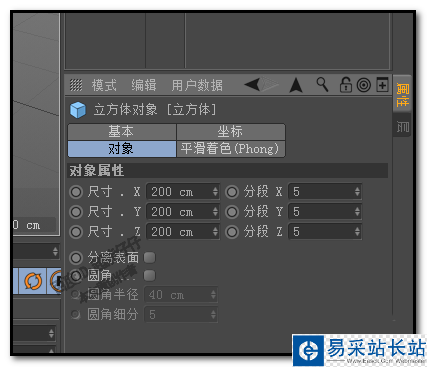Click the back arrow in attribute manager
Viewport: 427px width, 367px height.
252,85
